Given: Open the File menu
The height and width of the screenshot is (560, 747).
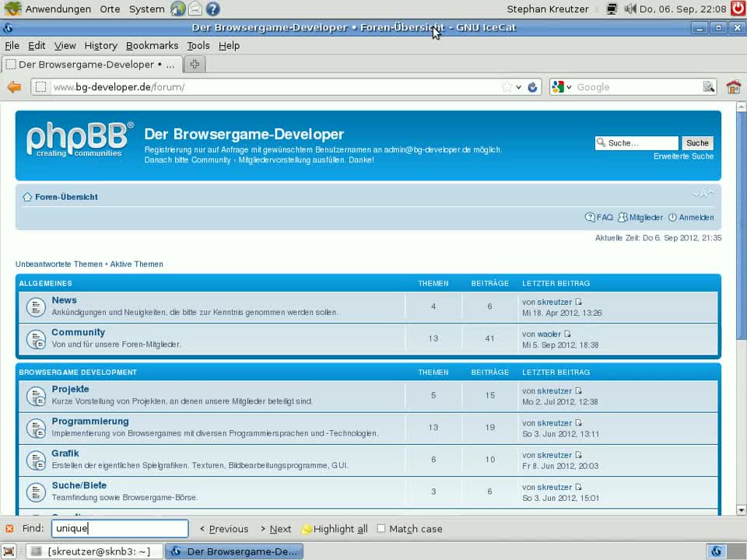Looking at the screenshot, I should [x=12, y=46].
